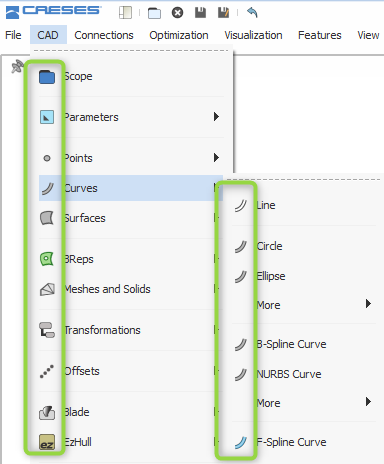The height and width of the screenshot is (464, 384).
Task: Click the Blade icon
Action: (47, 413)
